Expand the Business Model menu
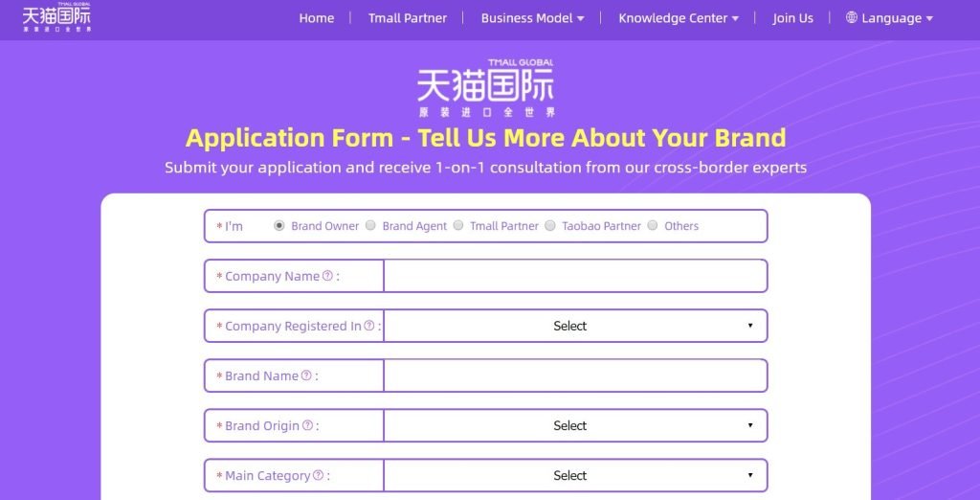 532,18
